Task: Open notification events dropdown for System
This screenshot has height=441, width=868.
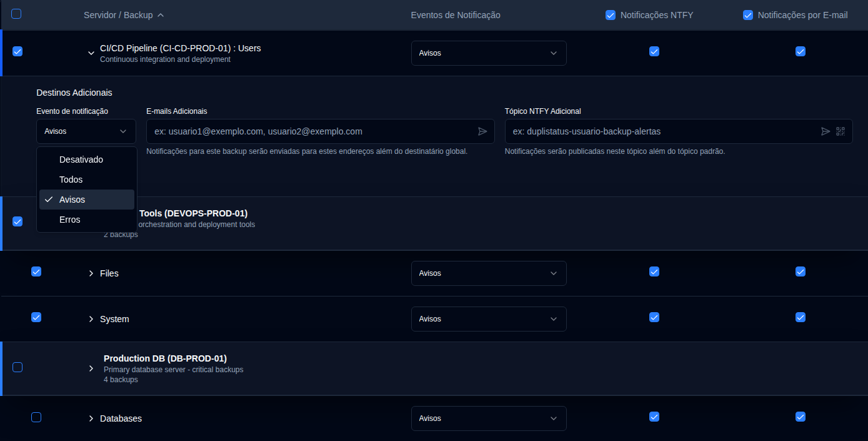Action: [x=489, y=319]
